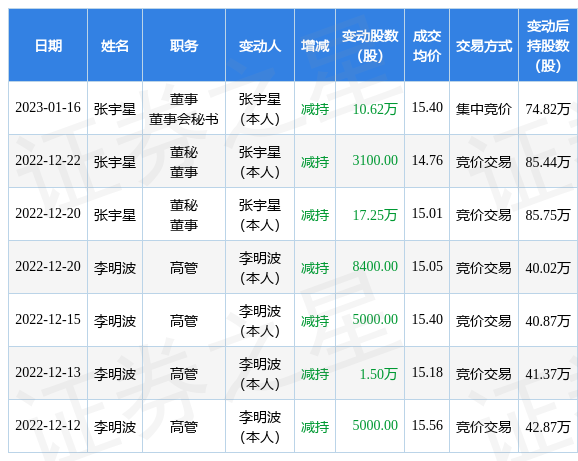Click the 3100.00 changed shares value

pos(375,161)
